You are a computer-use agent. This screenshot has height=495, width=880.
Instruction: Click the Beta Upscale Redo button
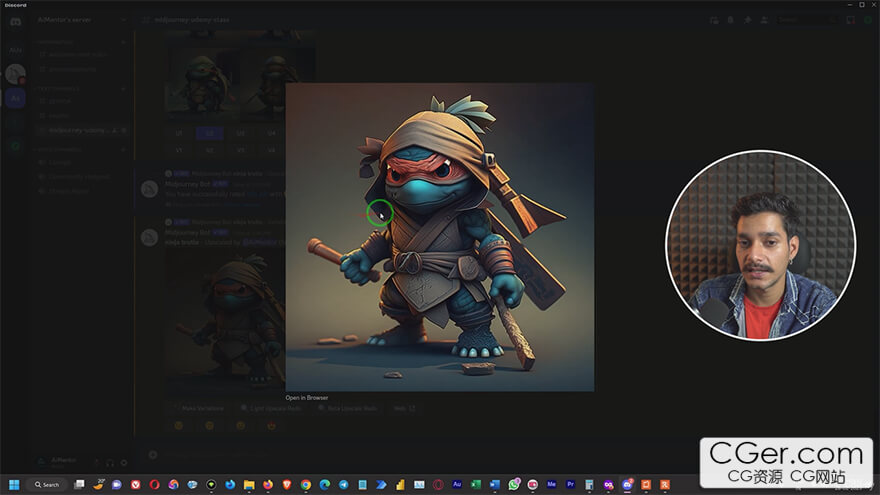(x=348, y=408)
